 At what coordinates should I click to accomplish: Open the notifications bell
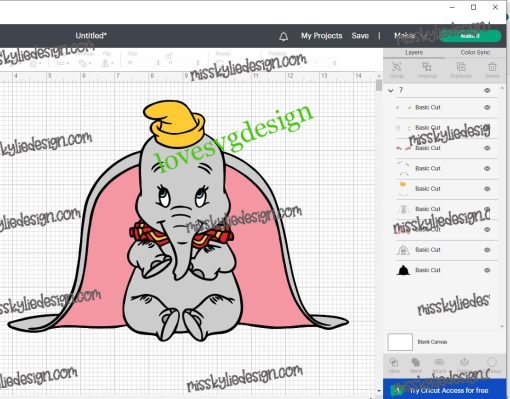coord(283,36)
